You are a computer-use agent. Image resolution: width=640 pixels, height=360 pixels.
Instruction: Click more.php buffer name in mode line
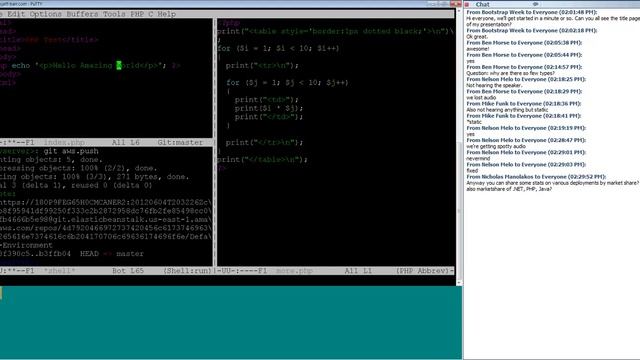click(x=294, y=271)
